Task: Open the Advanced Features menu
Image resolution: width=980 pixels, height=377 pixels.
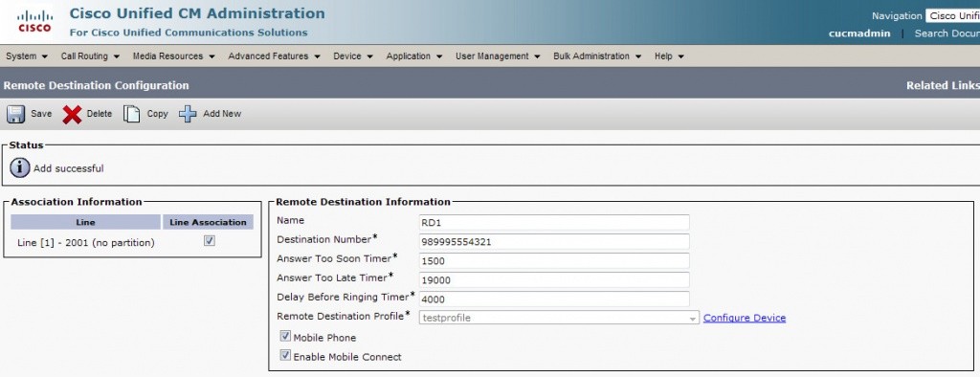Action: 274,56
